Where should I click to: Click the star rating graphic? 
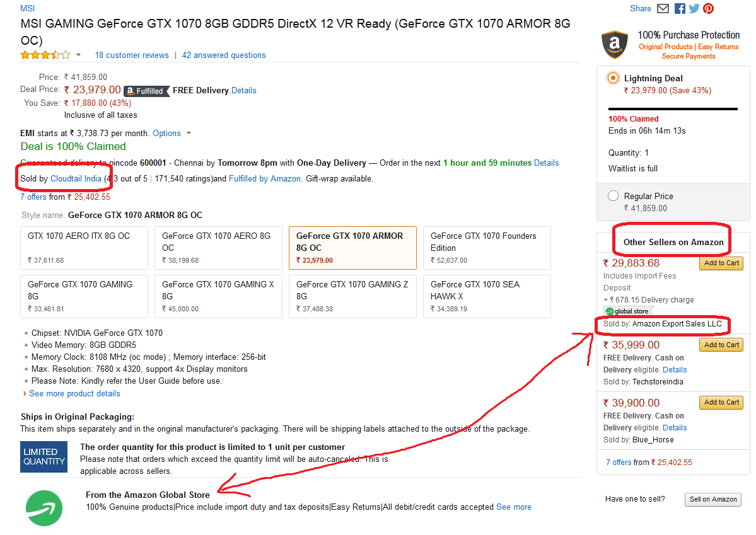tap(45, 55)
